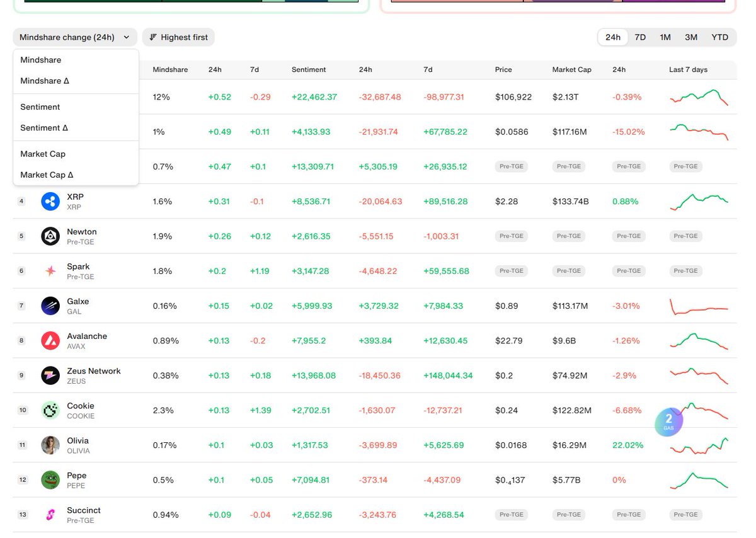Click the Avalanche AVAX logo icon

pos(50,341)
